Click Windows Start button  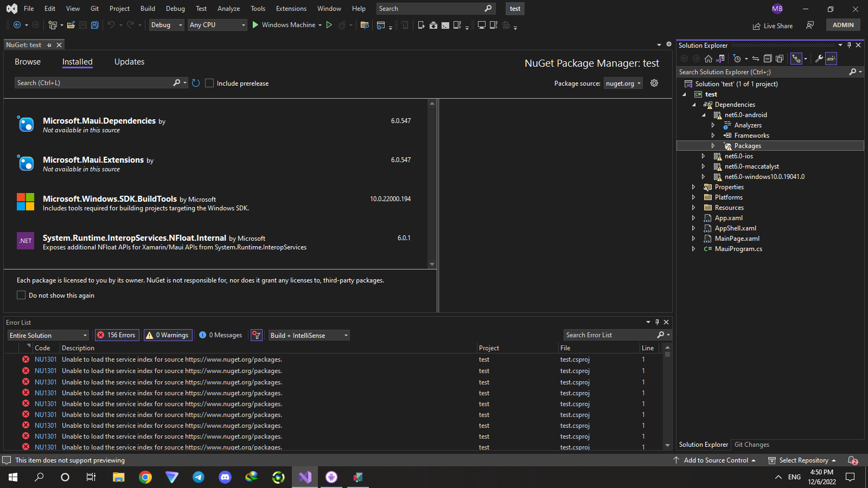tap(13, 477)
